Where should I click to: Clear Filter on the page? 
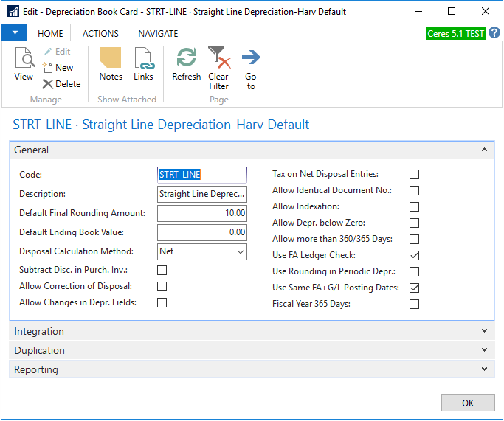[218, 67]
